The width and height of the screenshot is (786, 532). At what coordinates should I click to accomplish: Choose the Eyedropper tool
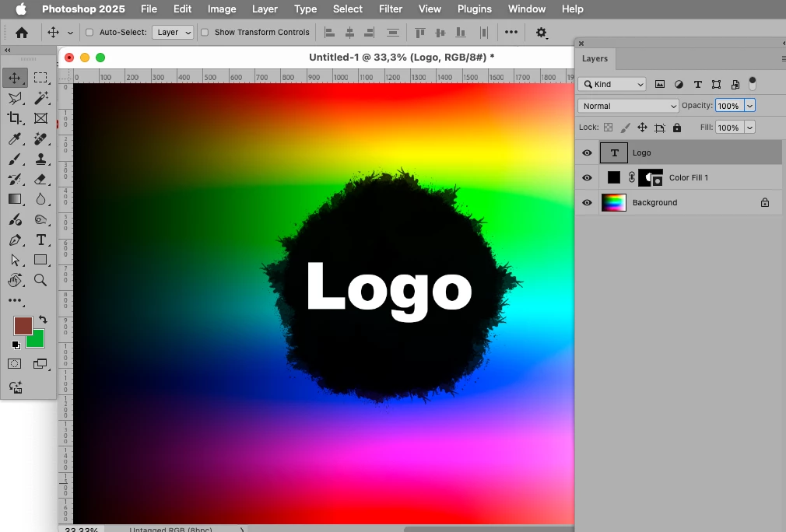coord(15,138)
